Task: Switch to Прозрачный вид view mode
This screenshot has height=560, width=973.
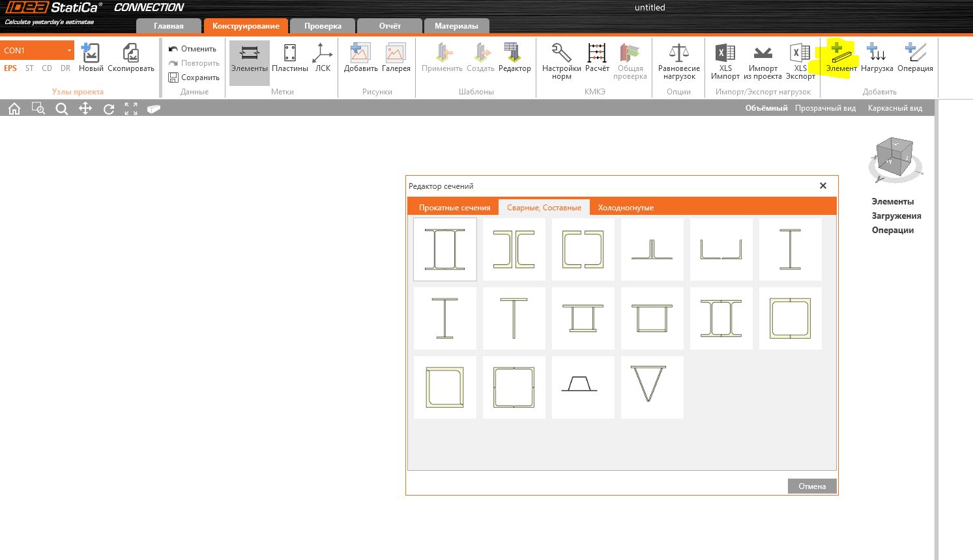Action: 825,108
